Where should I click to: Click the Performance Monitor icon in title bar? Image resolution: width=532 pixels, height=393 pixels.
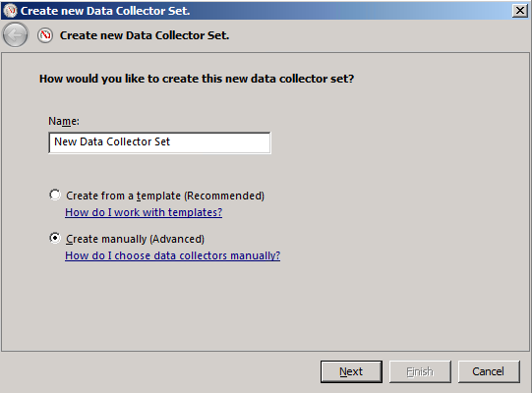click(x=10, y=11)
